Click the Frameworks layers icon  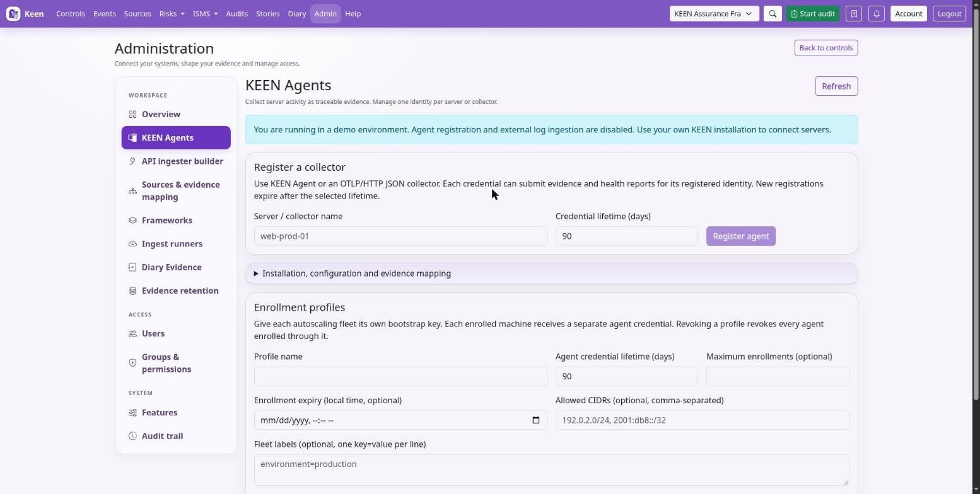[132, 221]
